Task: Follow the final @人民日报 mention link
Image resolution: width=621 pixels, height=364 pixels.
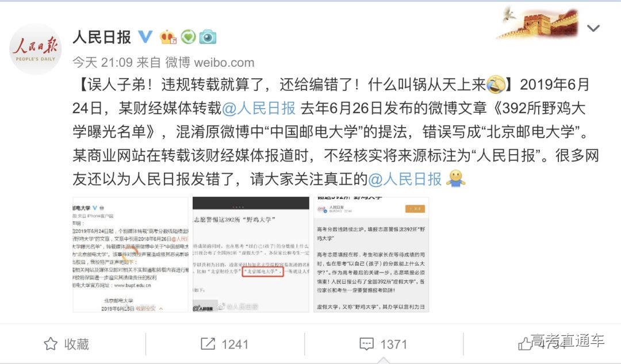Action: 405,179
